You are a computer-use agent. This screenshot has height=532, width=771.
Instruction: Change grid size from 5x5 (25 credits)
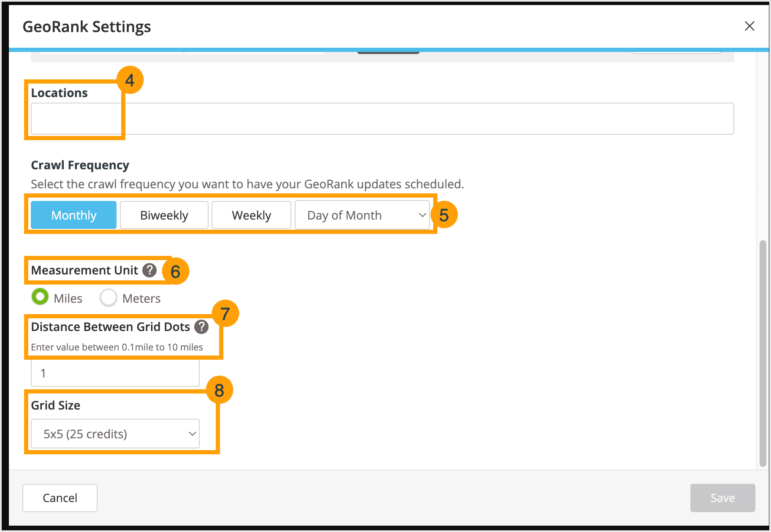point(114,434)
